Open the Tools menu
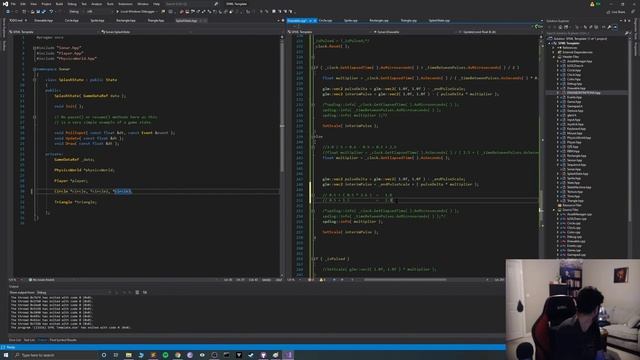Screen dimensions: 640x360 [110, 4]
